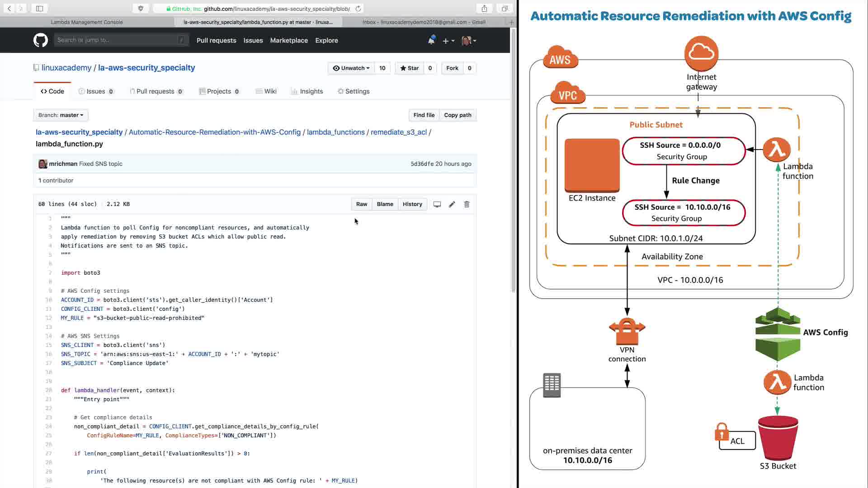868x488 pixels.
Task: Click the page reload icon
Action: pyautogui.click(x=359, y=9)
